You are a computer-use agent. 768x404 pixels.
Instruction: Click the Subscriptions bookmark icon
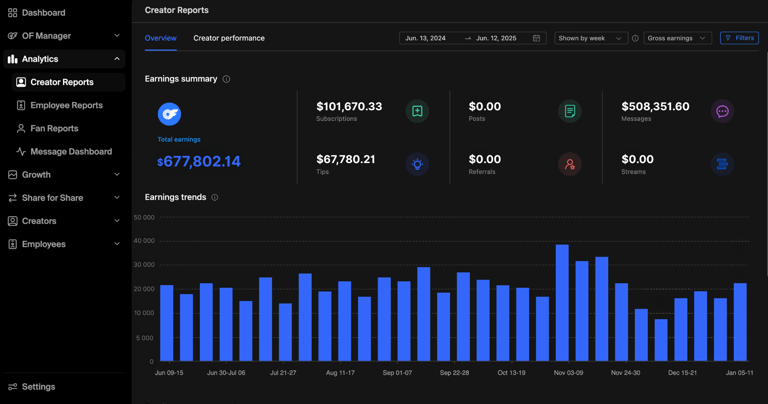pos(417,111)
